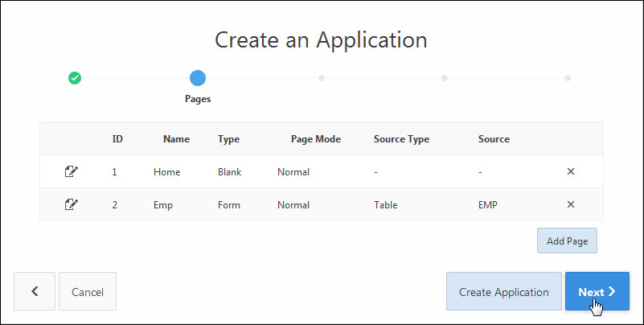Jump to the last wizard step dot

(x=568, y=78)
